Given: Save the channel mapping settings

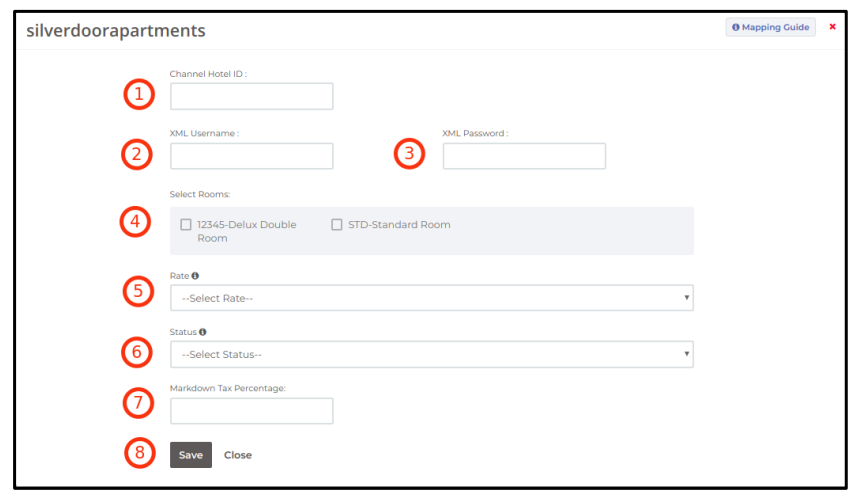Looking at the screenshot, I should (191, 455).
